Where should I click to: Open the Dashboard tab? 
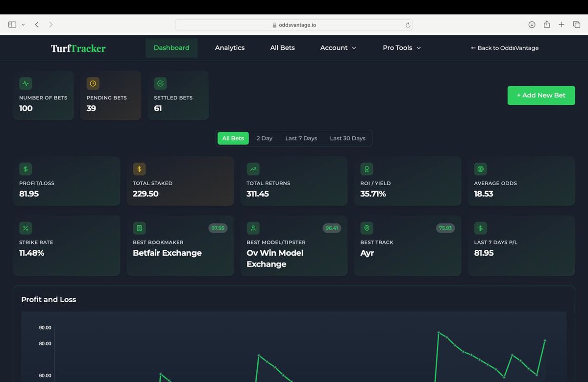pyautogui.click(x=171, y=48)
